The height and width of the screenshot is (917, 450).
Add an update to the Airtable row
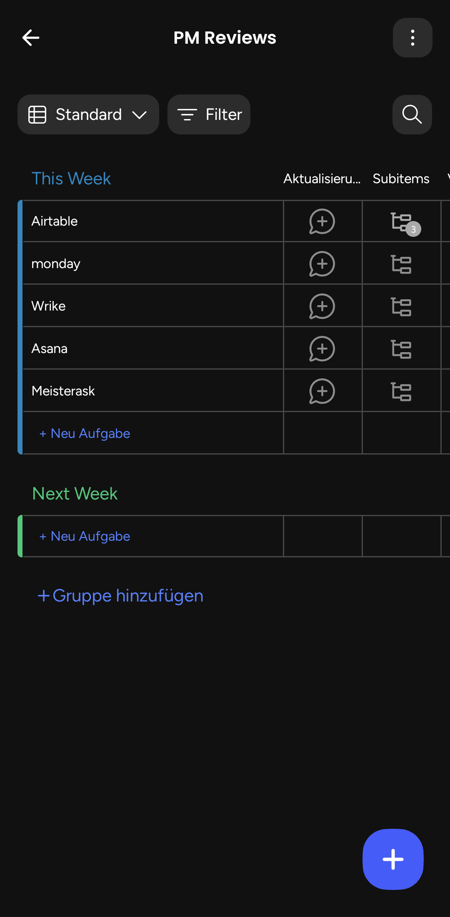click(x=322, y=222)
